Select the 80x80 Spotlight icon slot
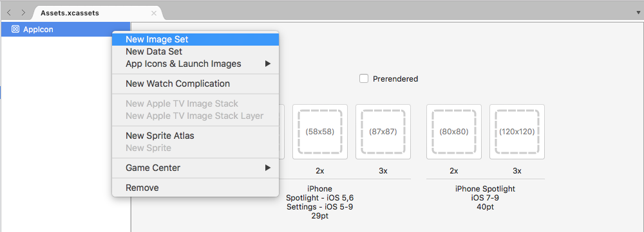Image resolution: width=644 pixels, height=232 pixels. pos(454,132)
